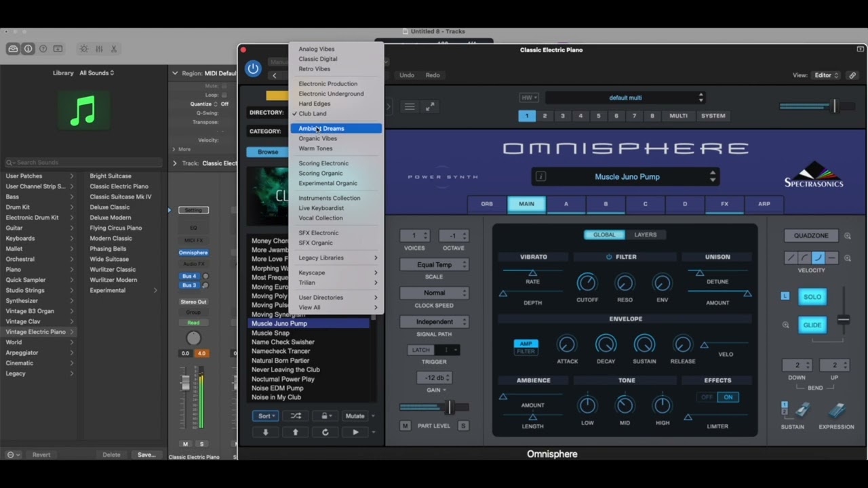Click the refresh browser icon

[x=325, y=432]
